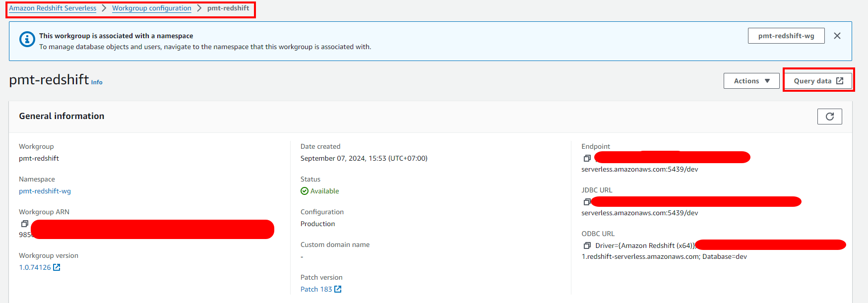Click the Custom domain name label

[x=335, y=244]
